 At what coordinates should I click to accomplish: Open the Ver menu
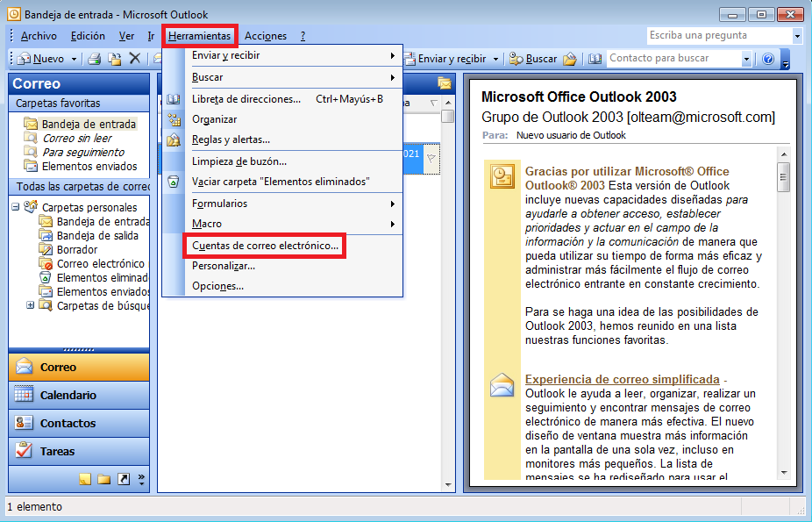coord(126,36)
